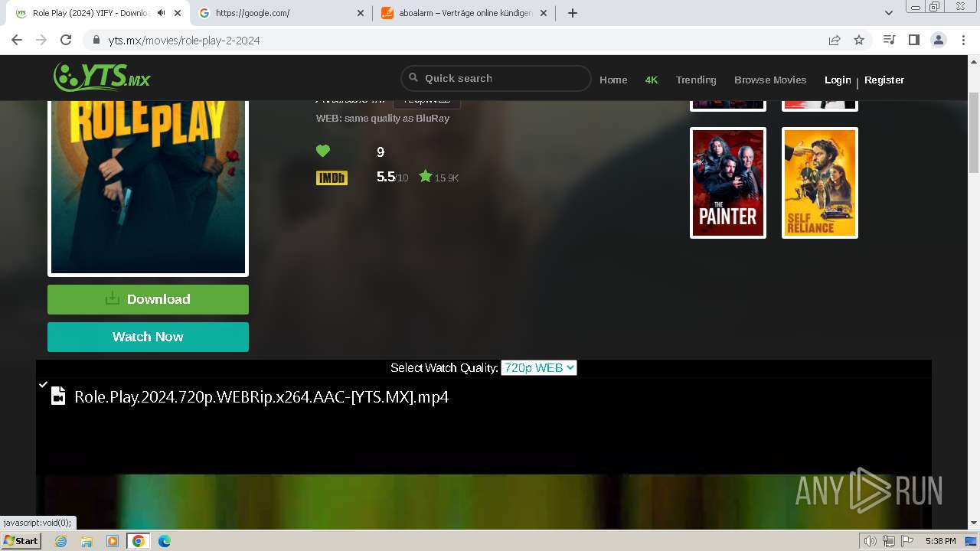The width and height of the screenshot is (980, 551).
Task: Click the volume speaker tray icon
Action: click(871, 541)
